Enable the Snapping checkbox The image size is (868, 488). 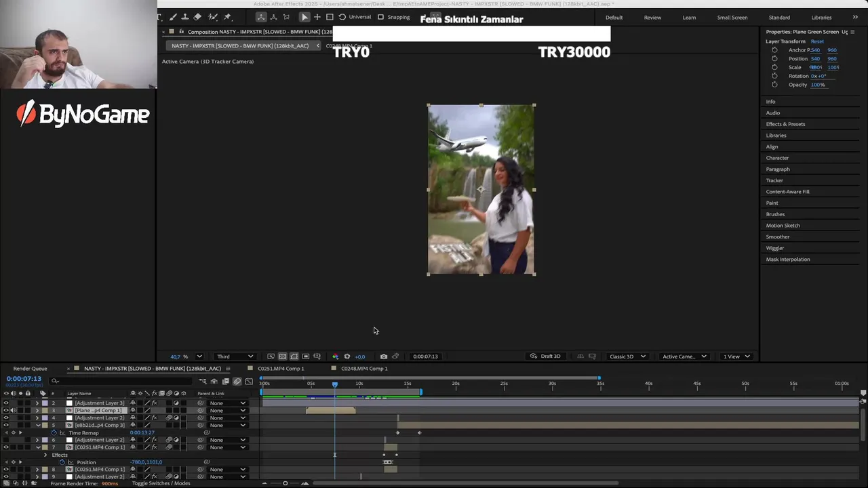(x=380, y=17)
